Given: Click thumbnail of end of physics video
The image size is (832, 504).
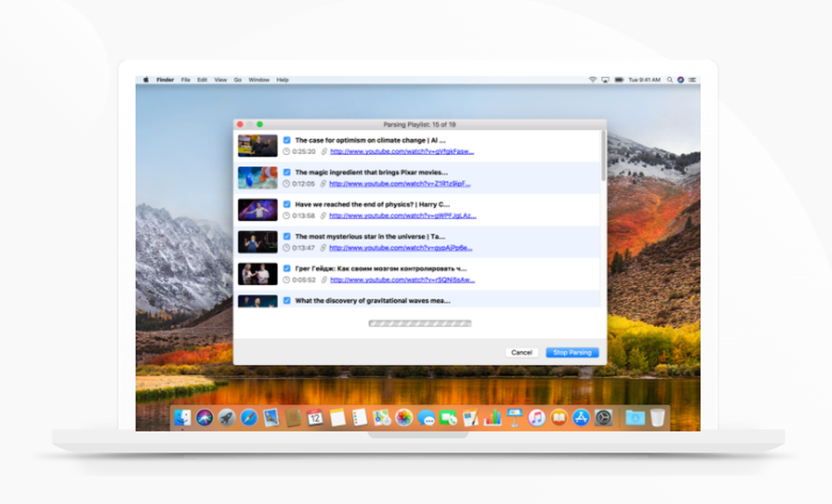Looking at the screenshot, I should [257, 210].
